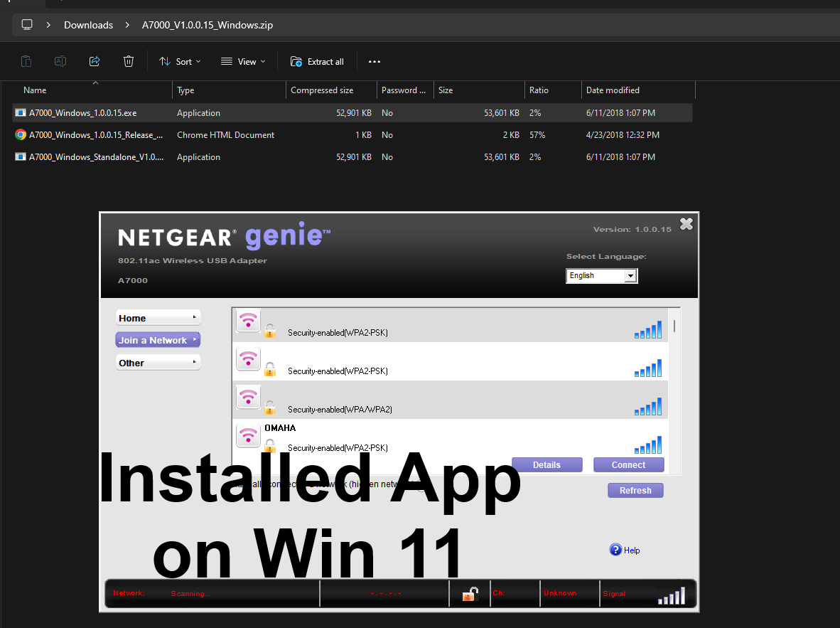Click the Paste clipboard icon in toolbar
The height and width of the screenshot is (628, 840).
(x=26, y=61)
